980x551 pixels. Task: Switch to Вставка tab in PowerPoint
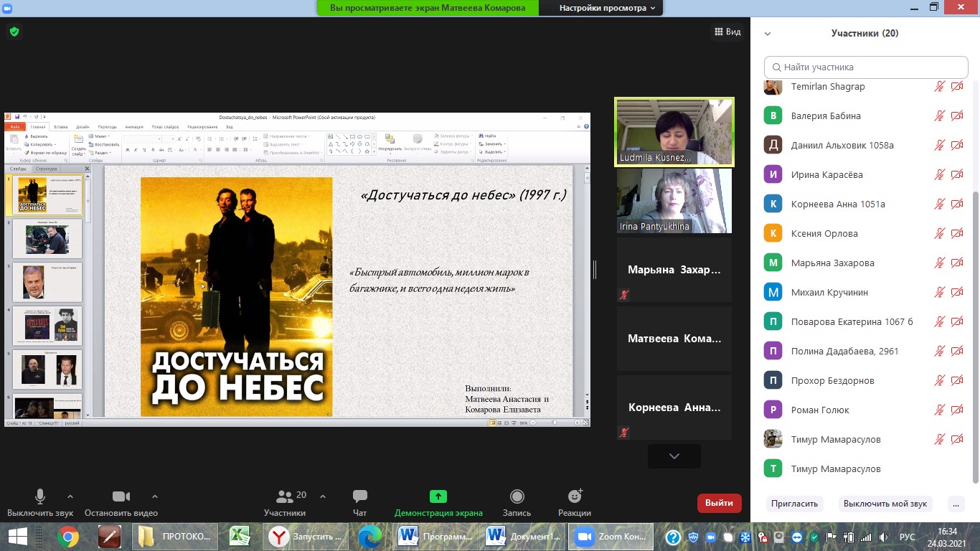61,126
